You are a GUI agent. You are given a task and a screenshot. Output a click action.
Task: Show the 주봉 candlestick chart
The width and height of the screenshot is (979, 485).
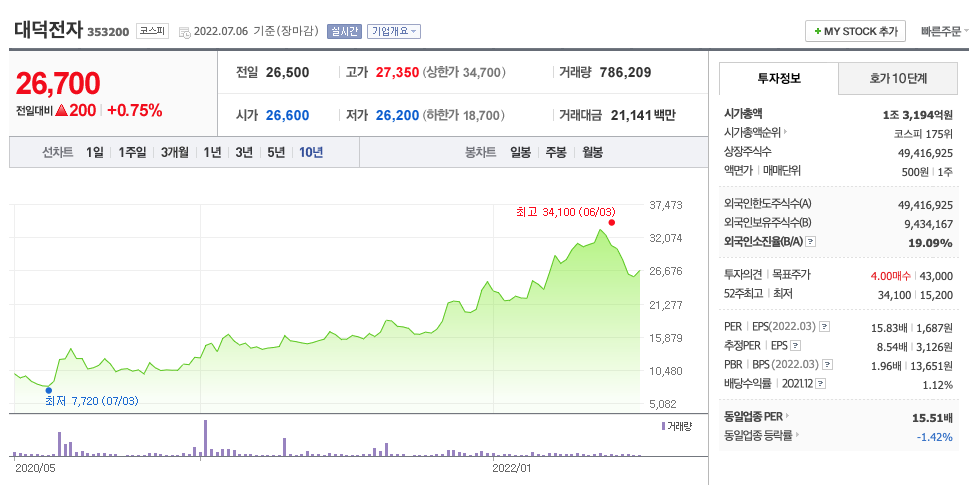click(x=556, y=152)
